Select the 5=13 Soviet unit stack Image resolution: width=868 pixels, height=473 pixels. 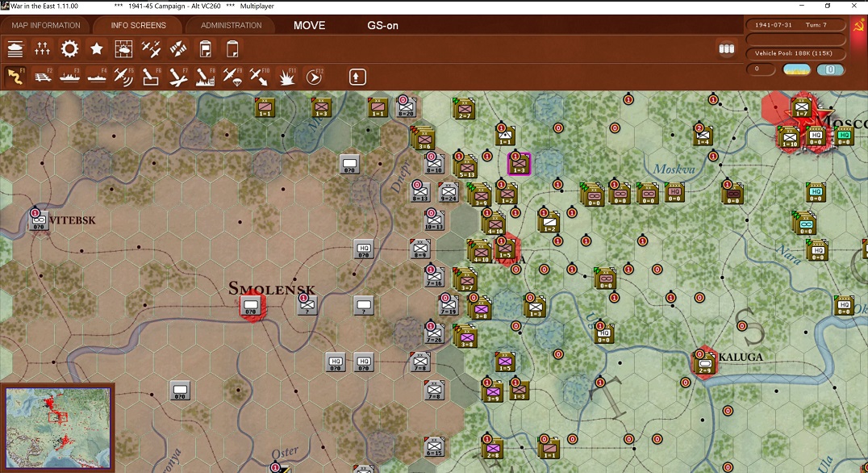point(466,166)
